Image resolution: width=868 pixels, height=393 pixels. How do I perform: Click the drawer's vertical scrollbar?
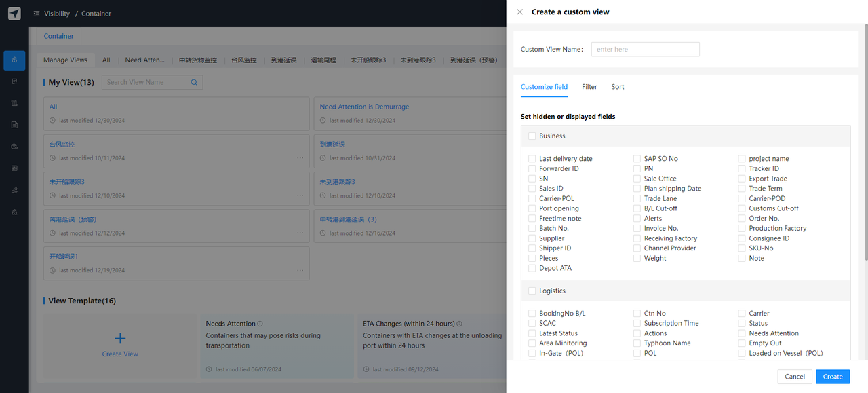coord(865,143)
